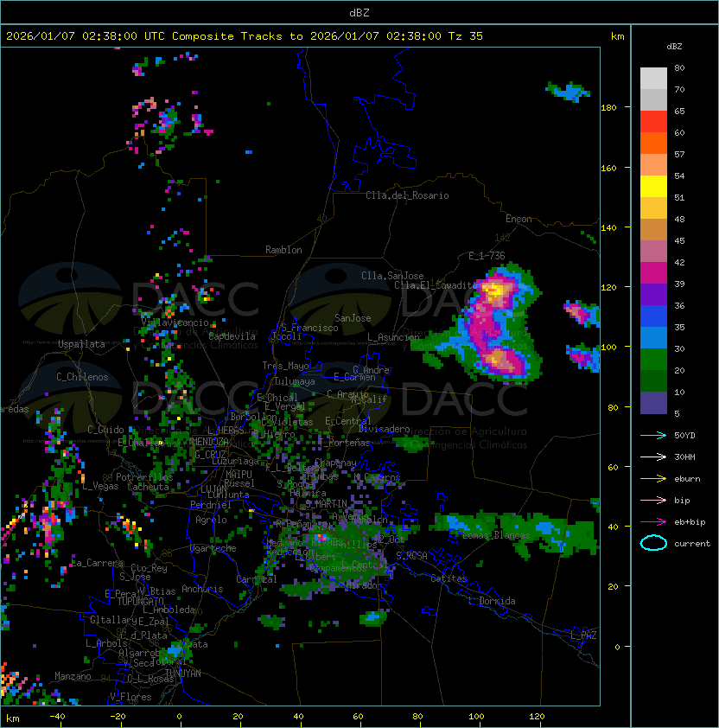Click the 'S_MARTIN' place label

[327, 503]
